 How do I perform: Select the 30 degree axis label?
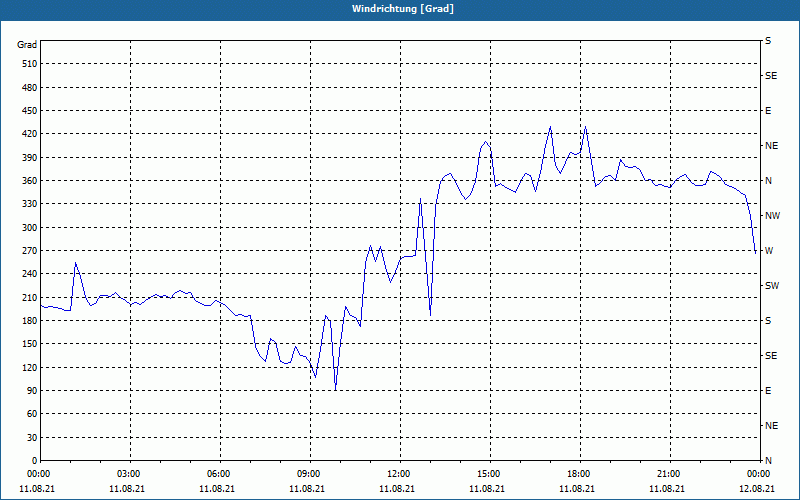point(32,437)
